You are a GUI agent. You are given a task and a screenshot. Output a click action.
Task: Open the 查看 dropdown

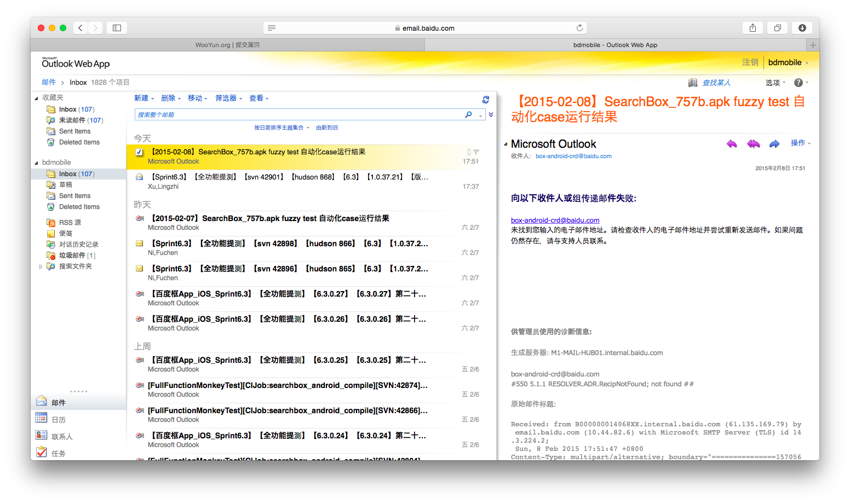point(259,98)
